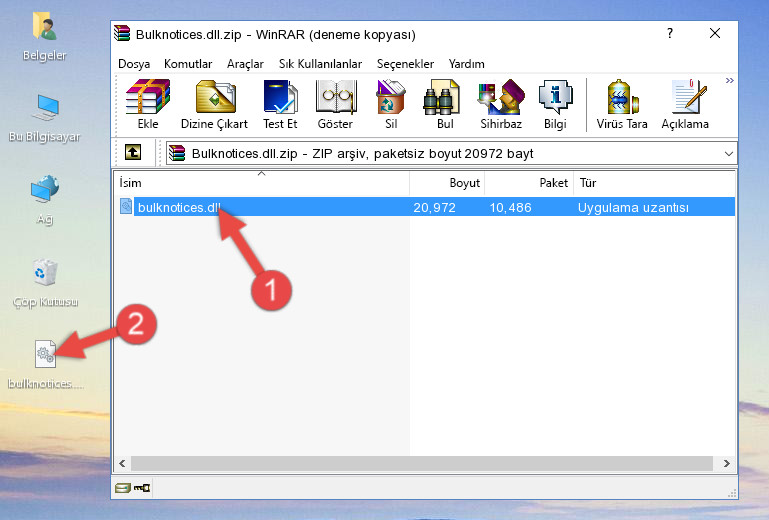Click the archive path address field

point(451,154)
